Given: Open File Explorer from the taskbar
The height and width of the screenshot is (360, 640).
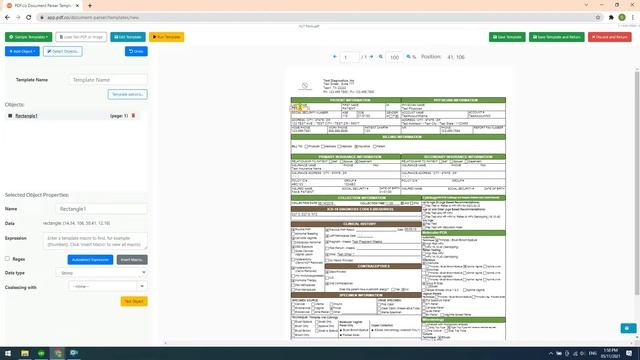Looking at the screenshot, I should pyautogui.click(x=25, y=353).
